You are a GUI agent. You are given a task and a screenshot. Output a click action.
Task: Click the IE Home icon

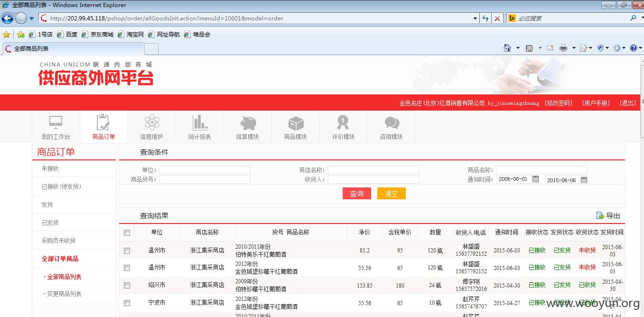click(507, 48)
